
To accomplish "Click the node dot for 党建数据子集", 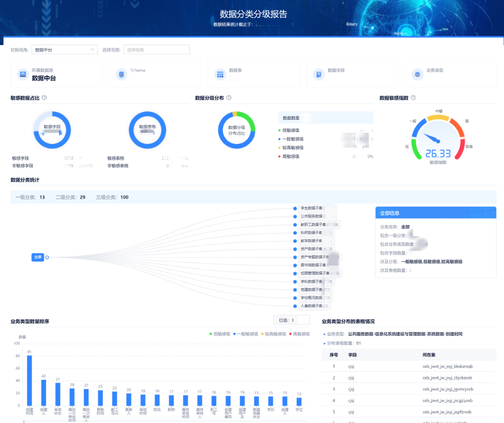I will [x=295, y=290].
